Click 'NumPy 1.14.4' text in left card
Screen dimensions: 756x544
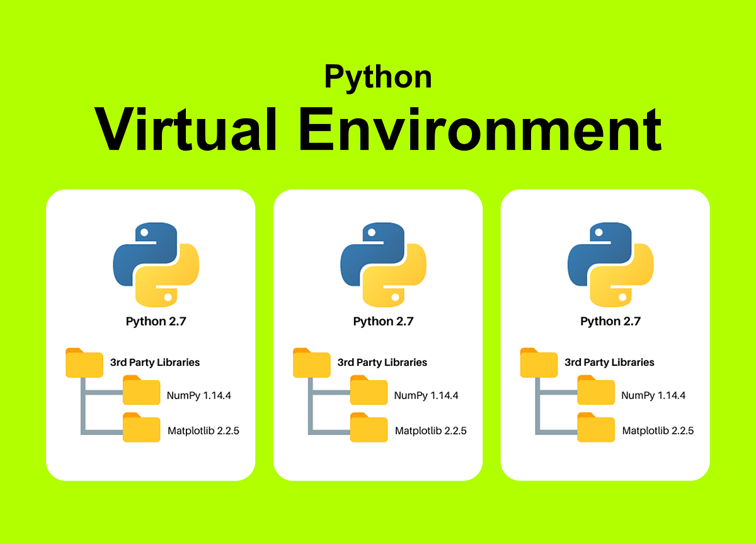click(199, 396)
